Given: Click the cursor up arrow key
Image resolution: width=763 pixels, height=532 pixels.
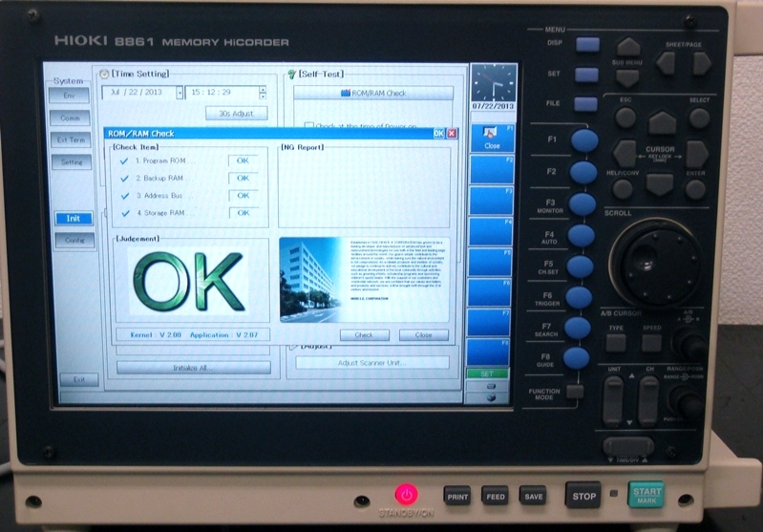Looking at the screenshot, I should (662, 122).
